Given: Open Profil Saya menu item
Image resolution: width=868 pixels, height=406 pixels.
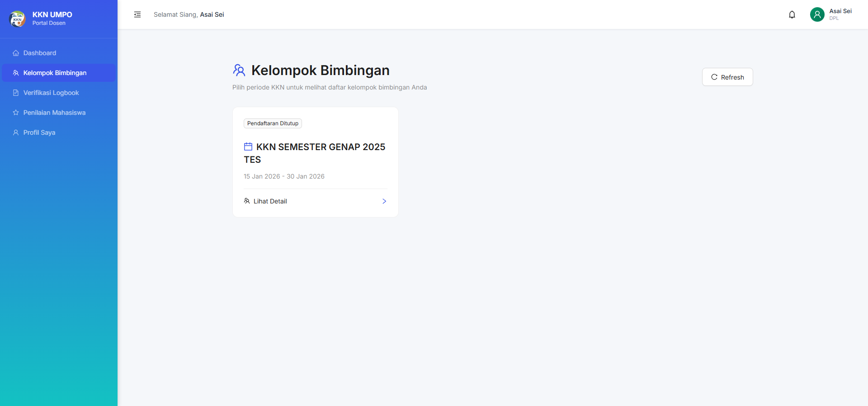Looking at the screenshot, I should pyautogui.click(x=59, y=132).
